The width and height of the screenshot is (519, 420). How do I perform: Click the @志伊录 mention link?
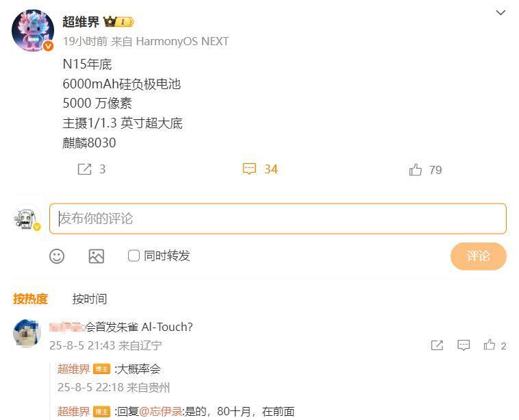pos(160,412)
